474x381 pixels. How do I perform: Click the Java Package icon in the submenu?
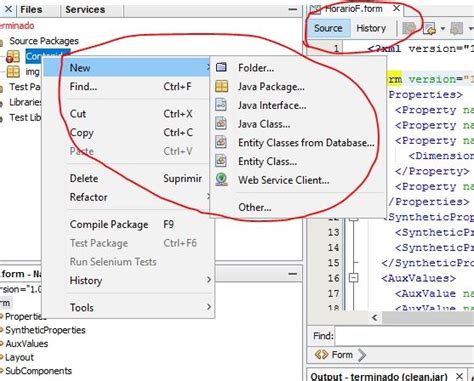pyautogui.click(x=221, y=86)
